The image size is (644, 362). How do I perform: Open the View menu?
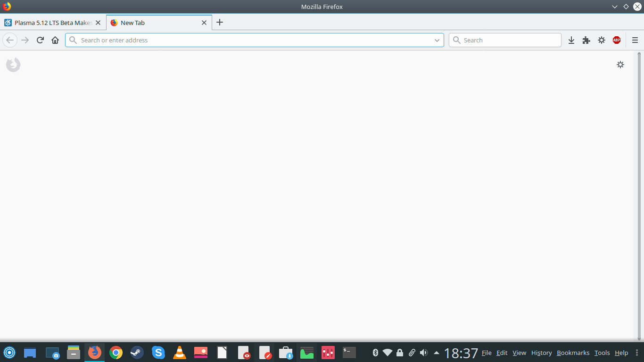pyautogui.click(x=520, y=353)
